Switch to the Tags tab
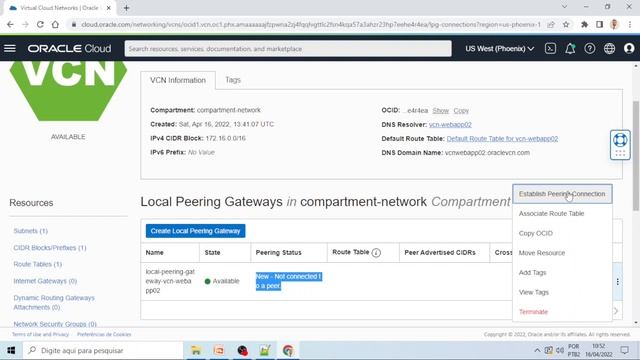640x360 pixels. 233,80
